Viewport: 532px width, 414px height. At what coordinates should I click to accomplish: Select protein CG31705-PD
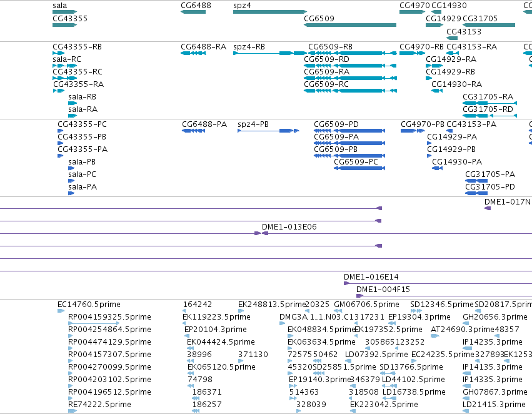[x=476, y=193]
